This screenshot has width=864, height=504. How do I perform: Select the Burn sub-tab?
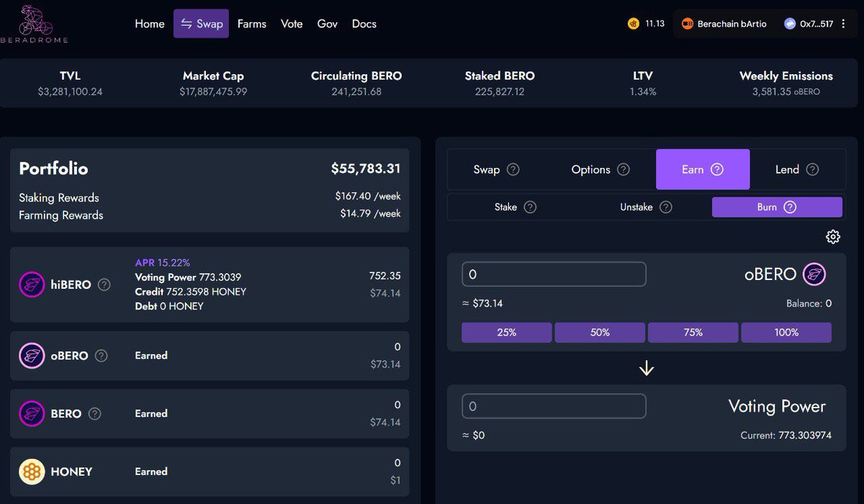tap(777, 207)
